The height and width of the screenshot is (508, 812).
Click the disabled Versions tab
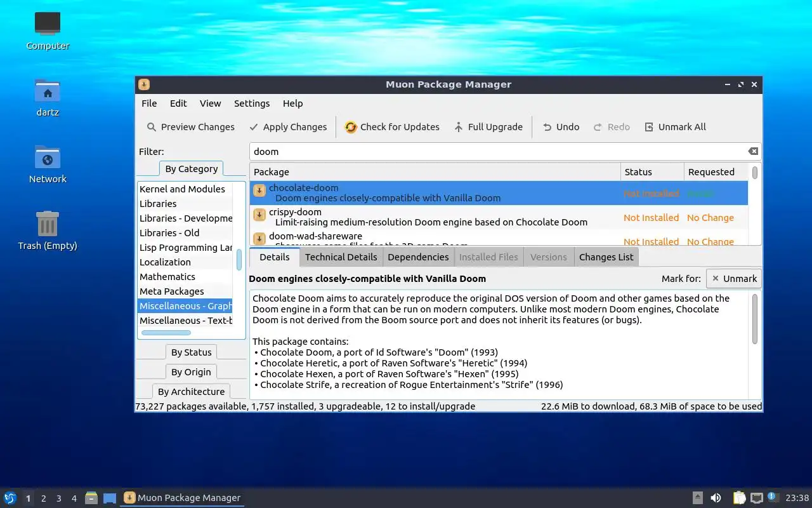[x=549, y=257]
